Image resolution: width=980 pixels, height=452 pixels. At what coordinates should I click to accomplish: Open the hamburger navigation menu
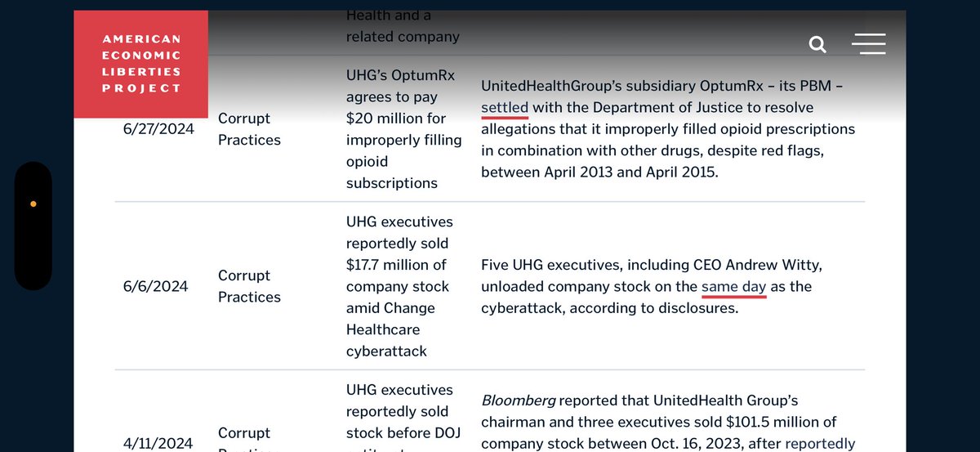[x=868, y=44]
